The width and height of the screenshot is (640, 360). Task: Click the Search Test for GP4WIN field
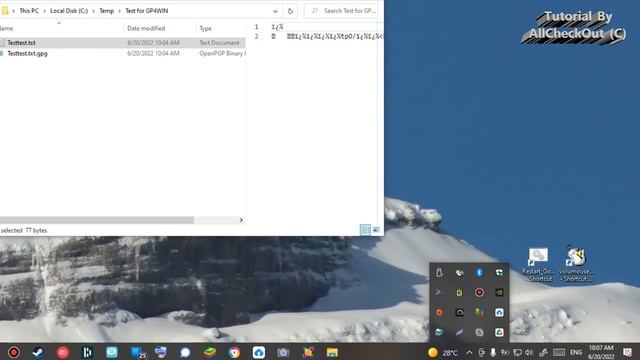(341, 11)
